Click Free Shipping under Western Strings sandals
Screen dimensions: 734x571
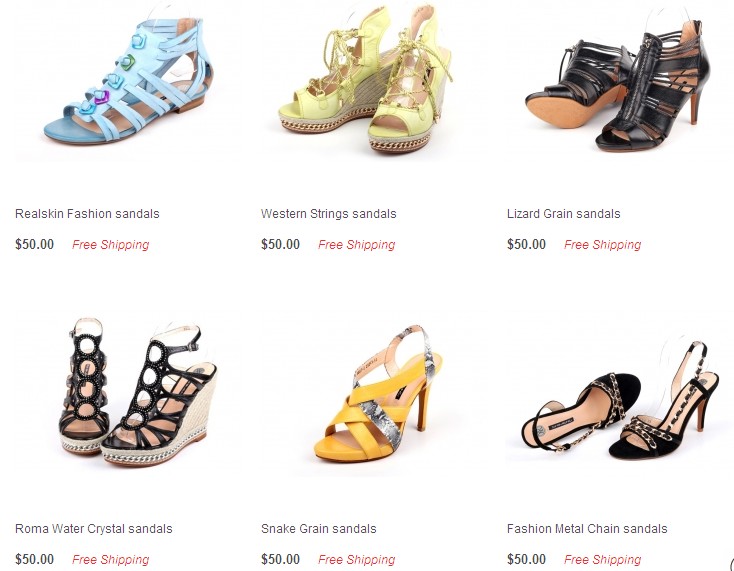click(x=357, y=245)
